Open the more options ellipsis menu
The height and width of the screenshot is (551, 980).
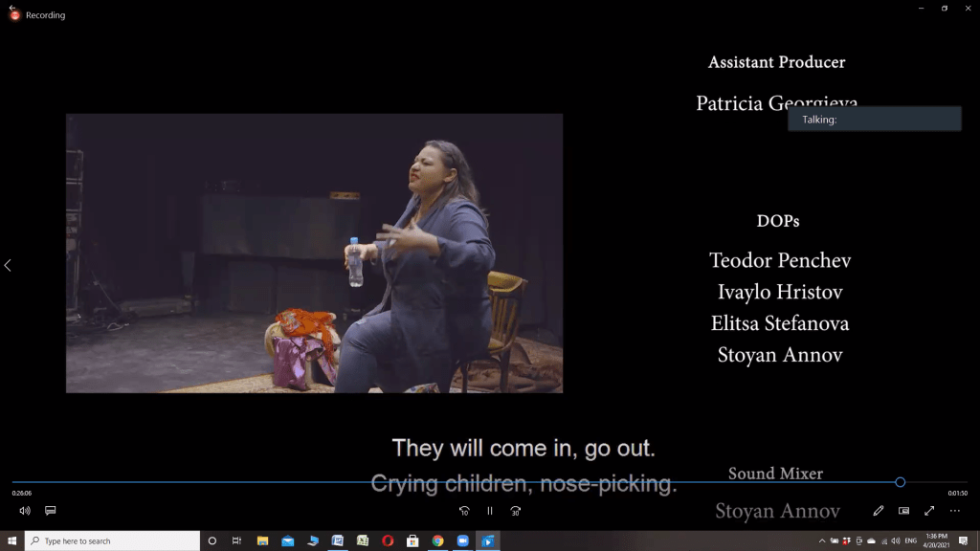tap(955, 511)
